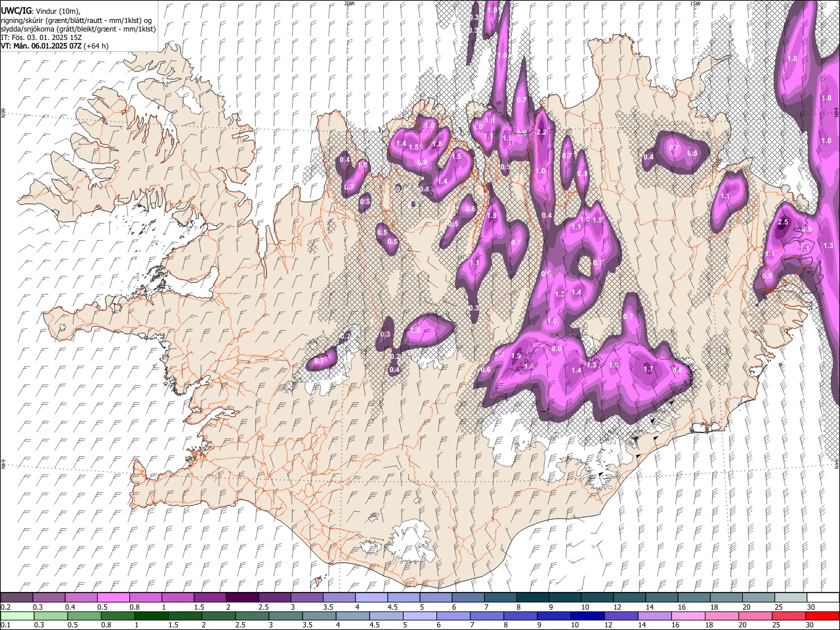This screenshot has width=840, height=630.
Task: Click the '1.7' snowfall value on the map
Action: (x=648, y=369)
